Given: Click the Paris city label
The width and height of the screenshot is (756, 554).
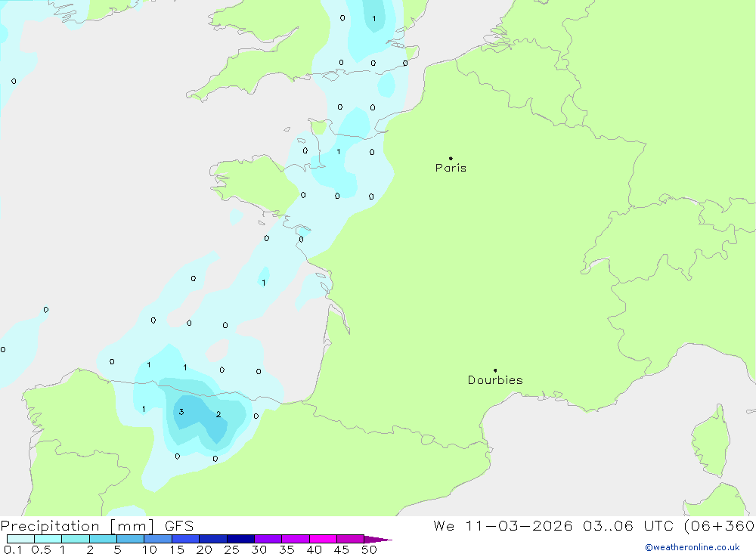Looking at the screenshot, I should [451, 168].
